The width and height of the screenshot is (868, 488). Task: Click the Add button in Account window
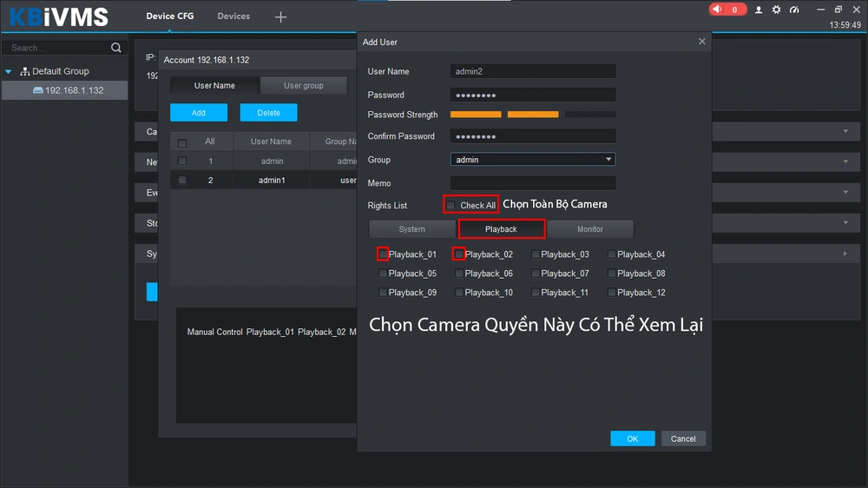tap(199, 112)
